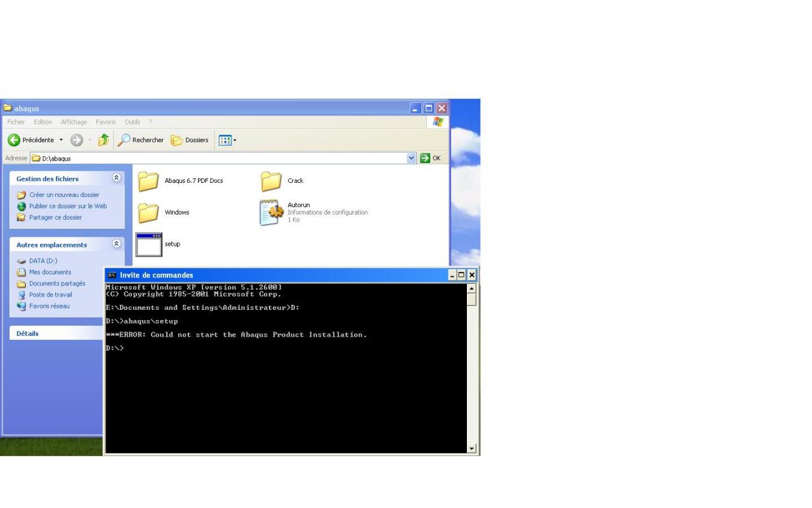Open the Edition menu

pos(43,122)
